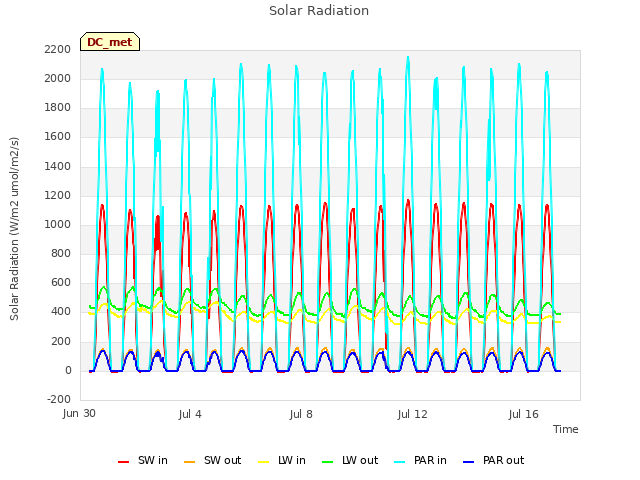Select the PAR in legend label

pos(430,460)
